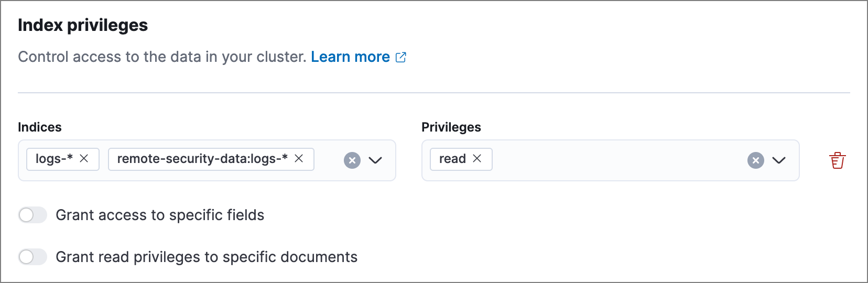Delete this index privilege row
Viewport: 868px width, 283px height.
tap(837, 160)
